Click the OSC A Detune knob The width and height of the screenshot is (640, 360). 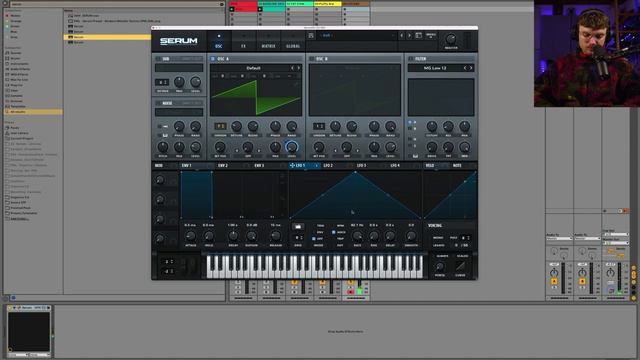(236, 126)
